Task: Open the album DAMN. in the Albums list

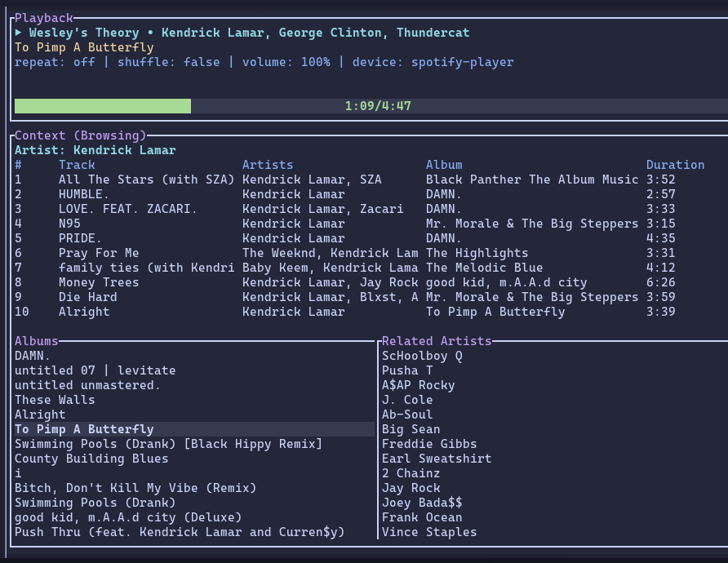Action: (32, 356)
